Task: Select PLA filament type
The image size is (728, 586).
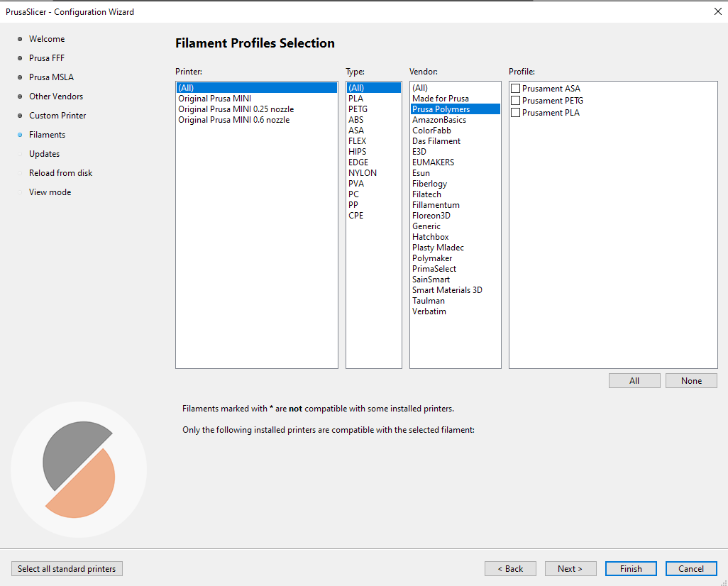Action: pos(374,99)
